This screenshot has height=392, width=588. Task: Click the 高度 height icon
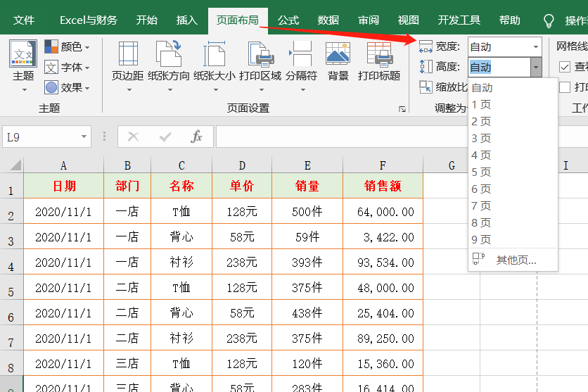pyautogui.click(x=426, y=67)
